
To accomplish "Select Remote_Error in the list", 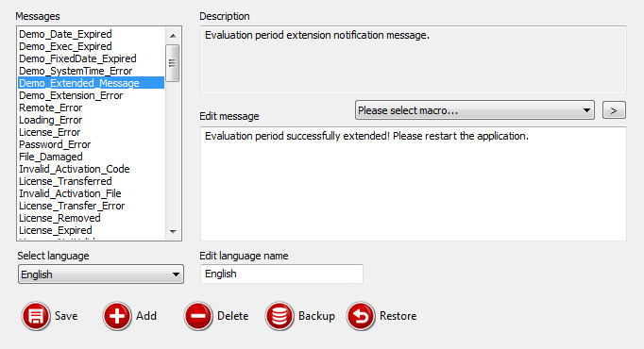I will [x=91, y=108].
